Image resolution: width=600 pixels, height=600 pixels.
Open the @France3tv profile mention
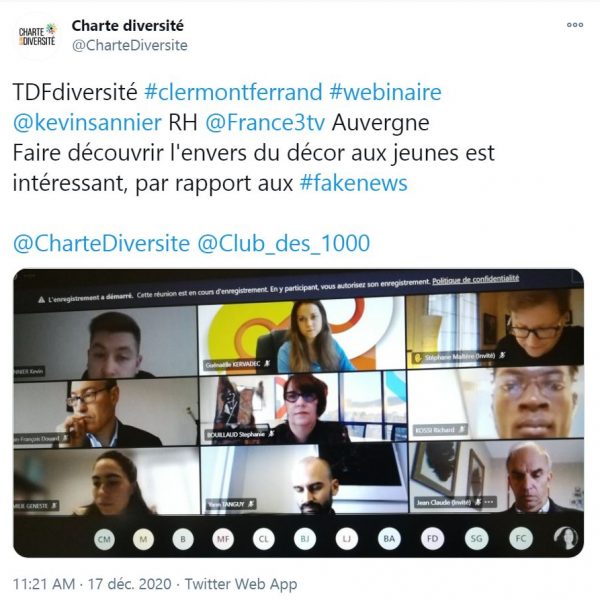tap(265, 122)
